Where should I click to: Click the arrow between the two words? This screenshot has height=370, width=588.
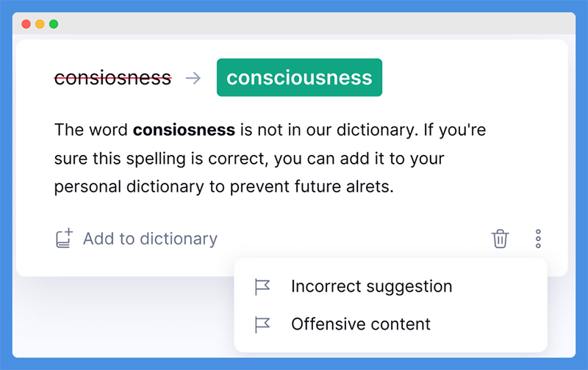(193, 79)
